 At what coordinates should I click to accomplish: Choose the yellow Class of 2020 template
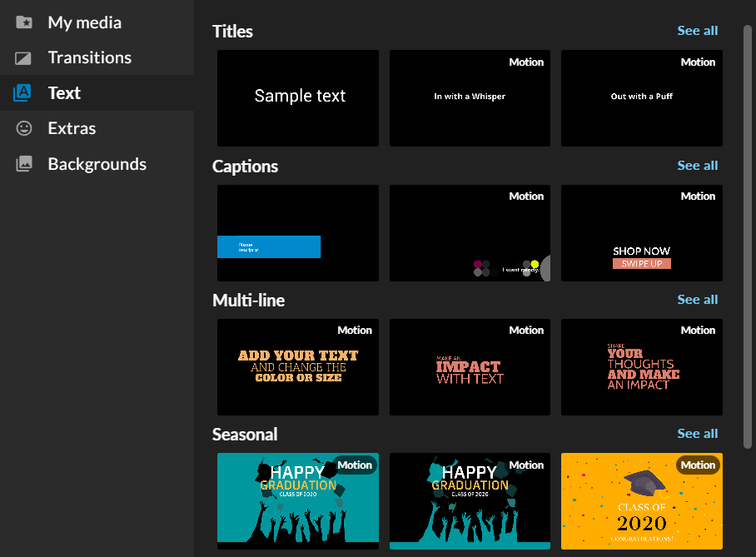click(x=641, y=502)
